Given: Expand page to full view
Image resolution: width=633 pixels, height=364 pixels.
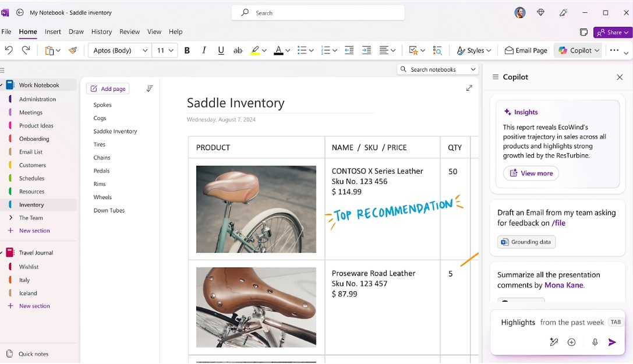Looking at the screenshot, I should pos(469,88).
